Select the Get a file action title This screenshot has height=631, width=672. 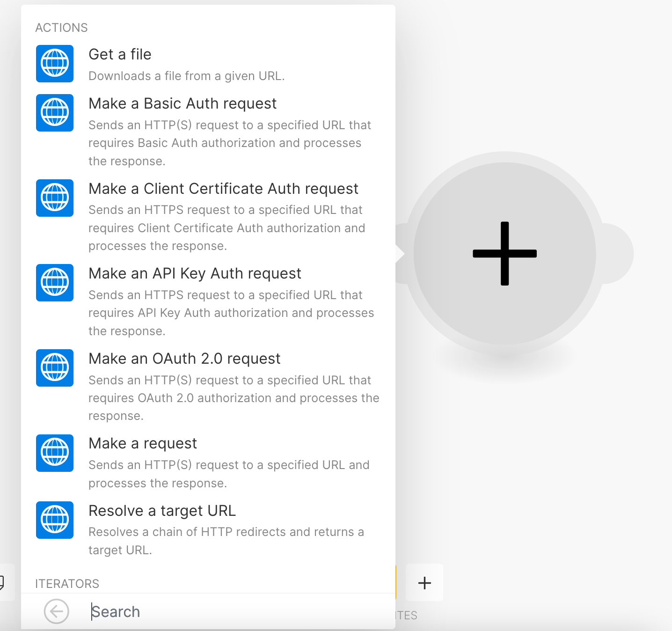point(120,54)
